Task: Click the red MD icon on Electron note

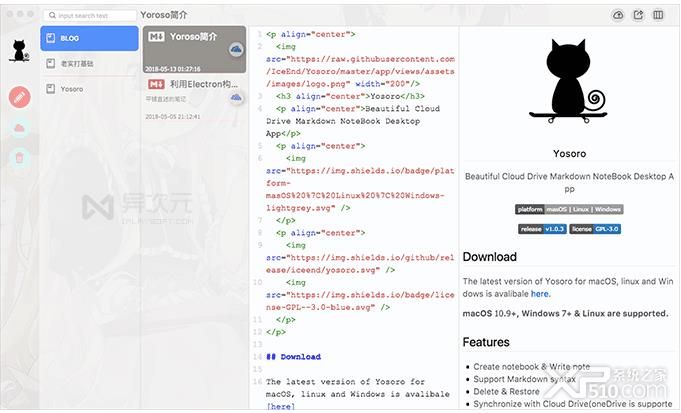Action: 156,84
